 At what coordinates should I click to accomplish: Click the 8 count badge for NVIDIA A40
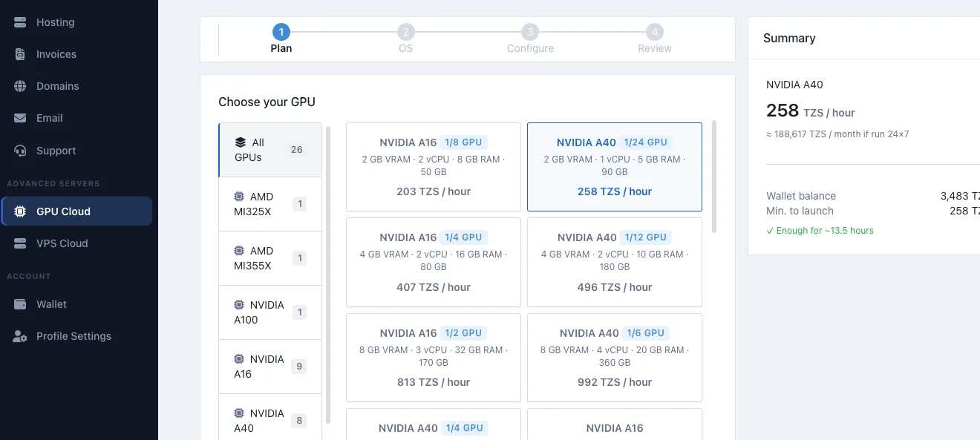pyautogui.click(x=299, y=421)
